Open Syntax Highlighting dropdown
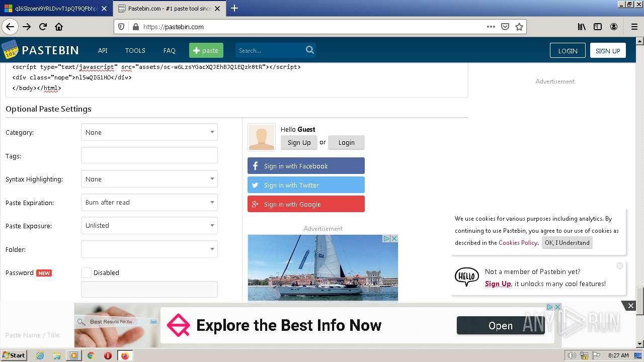 tap(149, 179)
